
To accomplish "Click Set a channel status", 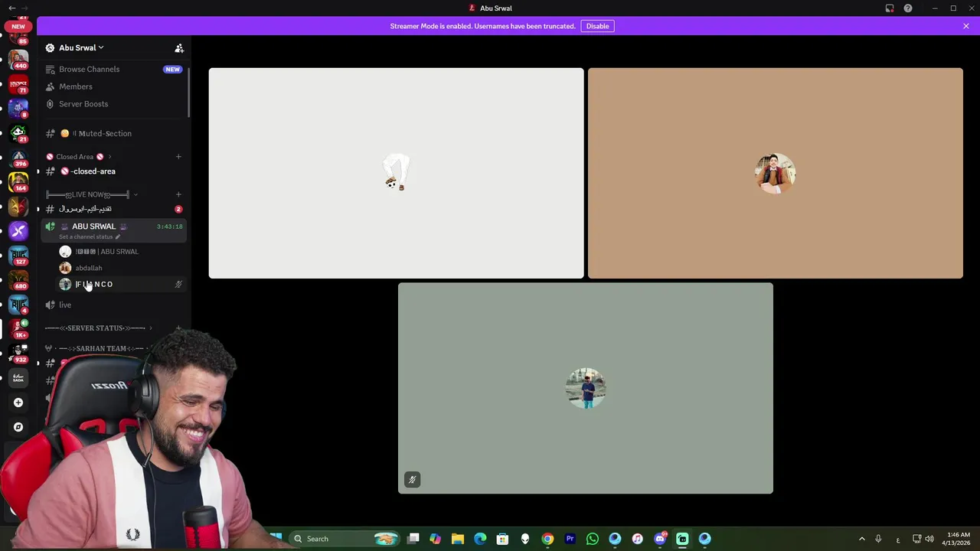I will [x=90, y=236].
